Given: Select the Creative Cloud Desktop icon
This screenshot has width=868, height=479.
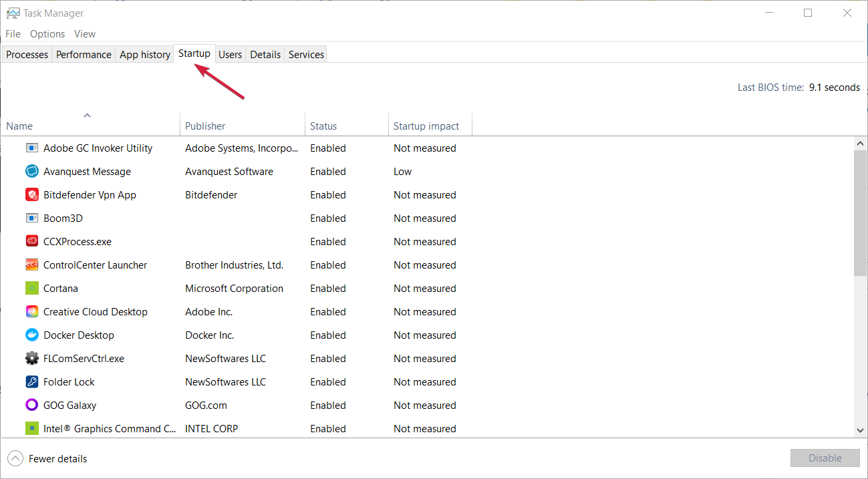Looking at the screenshot, I should pyautogui.click(x=32, y=311).
